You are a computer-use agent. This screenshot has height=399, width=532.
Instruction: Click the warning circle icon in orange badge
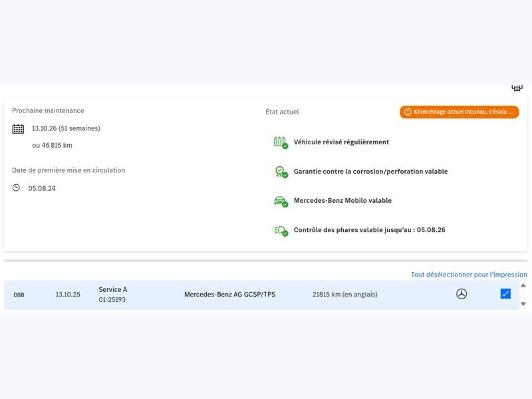pos(408,112)
